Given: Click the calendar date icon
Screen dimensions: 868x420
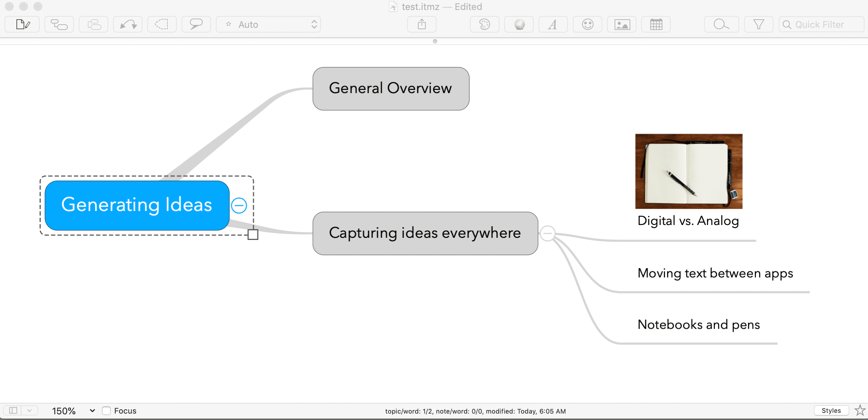Looking at the screenshot, I should 656,25.
